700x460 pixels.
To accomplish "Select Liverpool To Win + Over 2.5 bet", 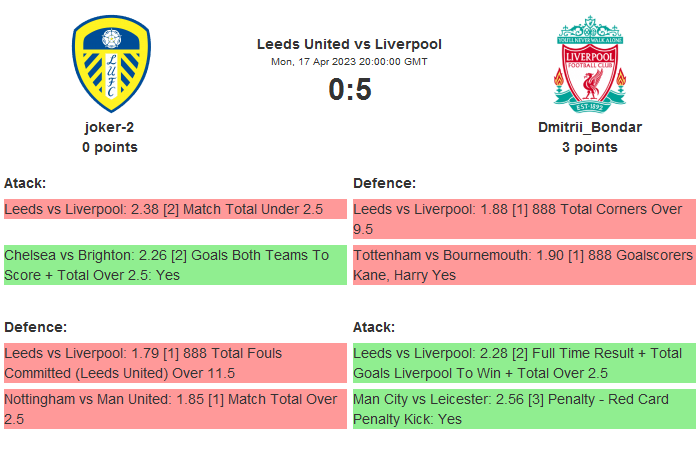I will coord(524,363).
